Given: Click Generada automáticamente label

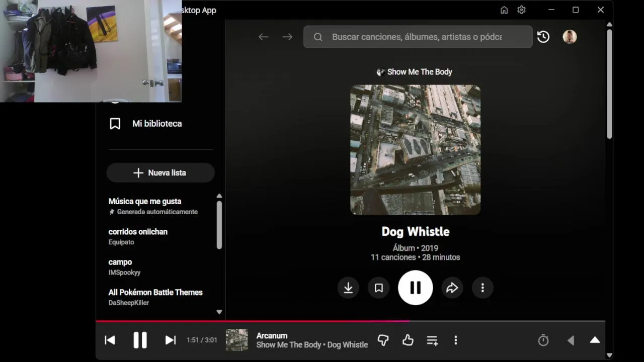Looking at the screenshot, I should click(157, 212).
